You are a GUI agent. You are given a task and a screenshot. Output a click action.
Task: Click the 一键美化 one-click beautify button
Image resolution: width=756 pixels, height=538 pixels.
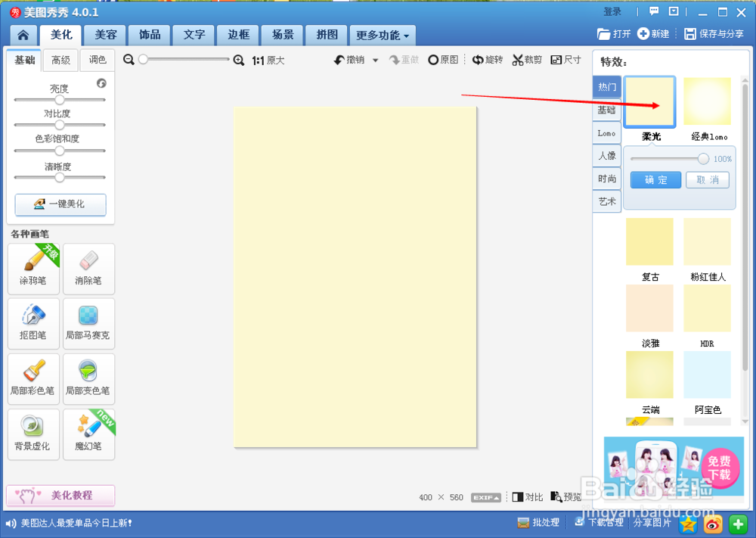pos(60,204)
